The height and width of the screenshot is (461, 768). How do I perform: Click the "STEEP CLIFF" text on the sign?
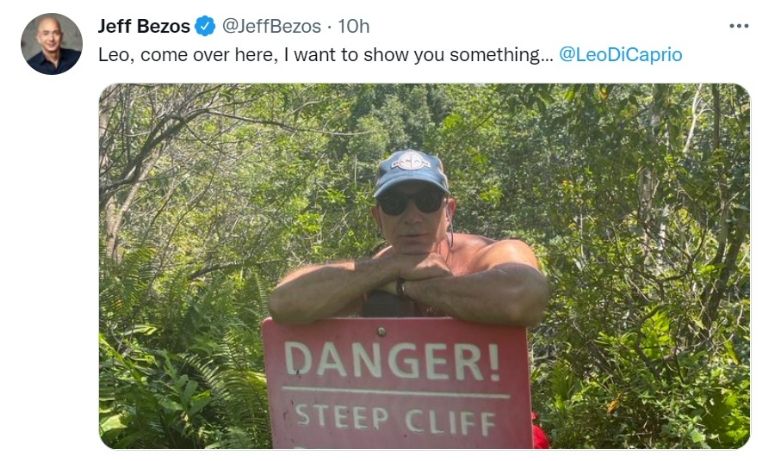(396, 420)
